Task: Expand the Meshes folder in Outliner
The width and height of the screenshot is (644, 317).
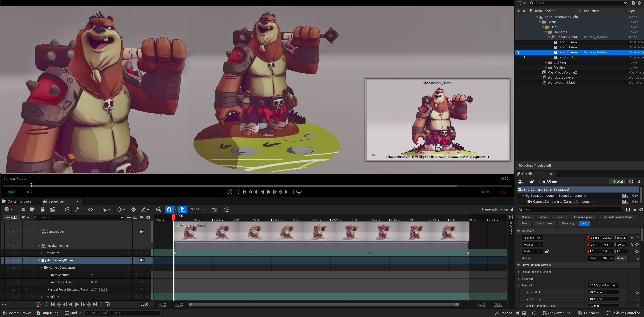Action: coord(546,67)
